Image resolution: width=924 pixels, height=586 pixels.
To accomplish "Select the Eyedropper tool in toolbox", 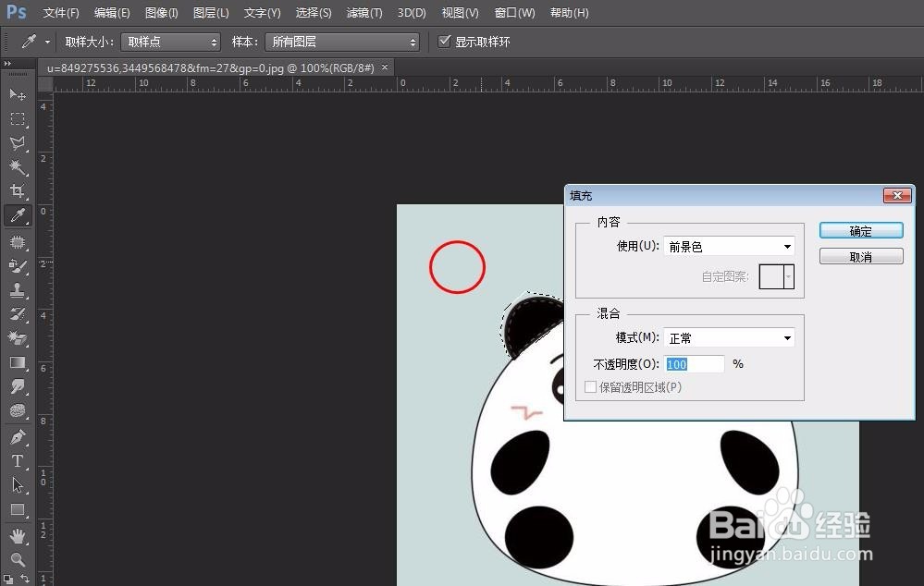I will tap(18, 215).
